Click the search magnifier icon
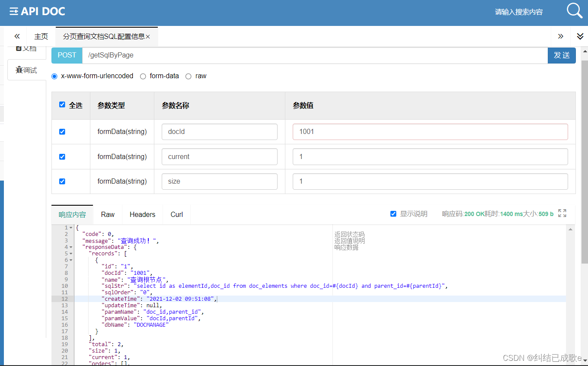Viewport: 588px width, 366px height. pos(575,11)
